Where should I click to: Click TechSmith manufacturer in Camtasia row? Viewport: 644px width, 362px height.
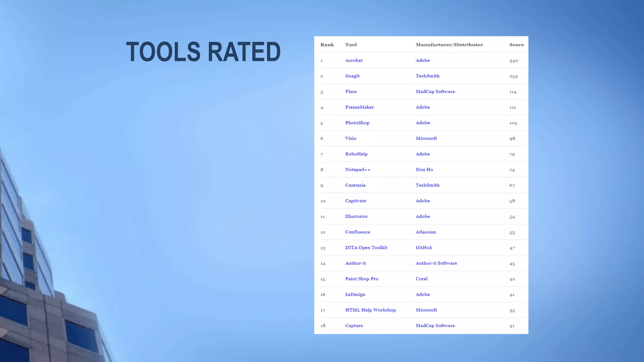pyautogui.click(x=428, y=185)
